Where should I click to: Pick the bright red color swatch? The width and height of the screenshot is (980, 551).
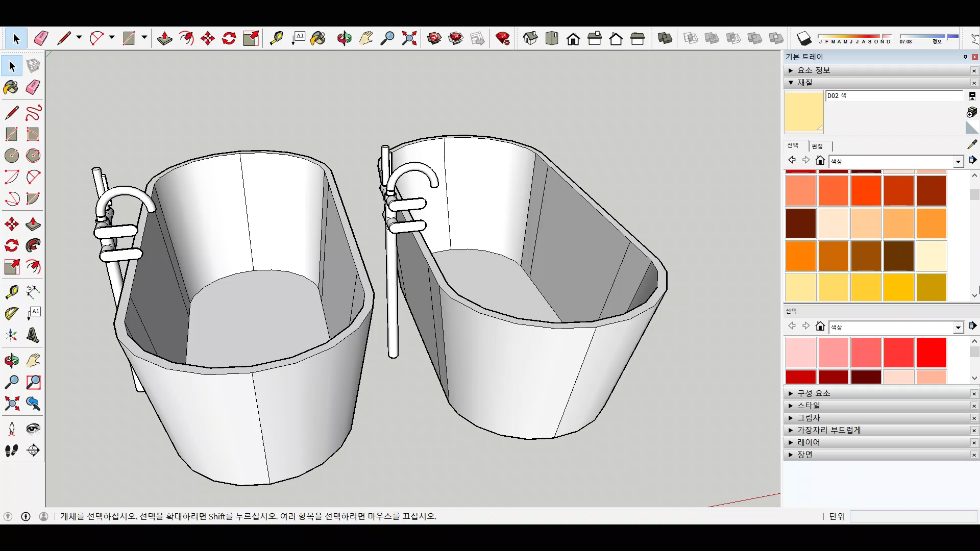[x=931, y=352]
